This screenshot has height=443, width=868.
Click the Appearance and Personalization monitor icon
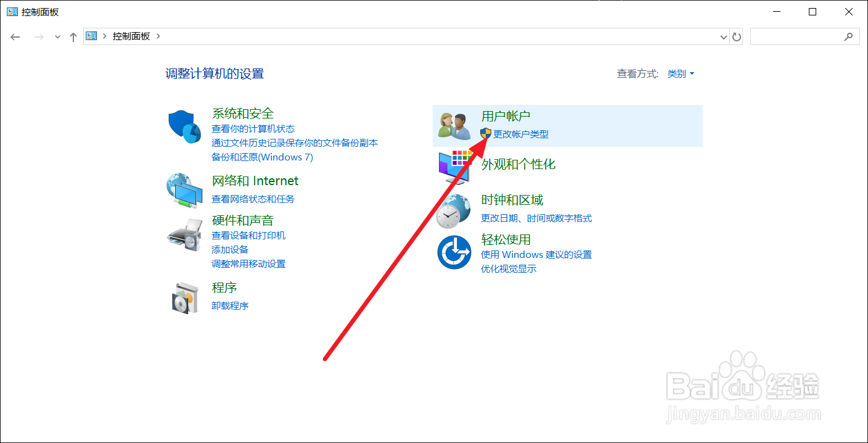(454, 165)
